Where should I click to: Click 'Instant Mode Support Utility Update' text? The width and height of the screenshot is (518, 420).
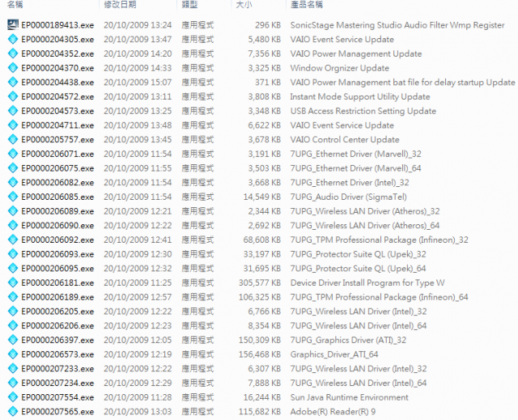[x=359, y=96]
